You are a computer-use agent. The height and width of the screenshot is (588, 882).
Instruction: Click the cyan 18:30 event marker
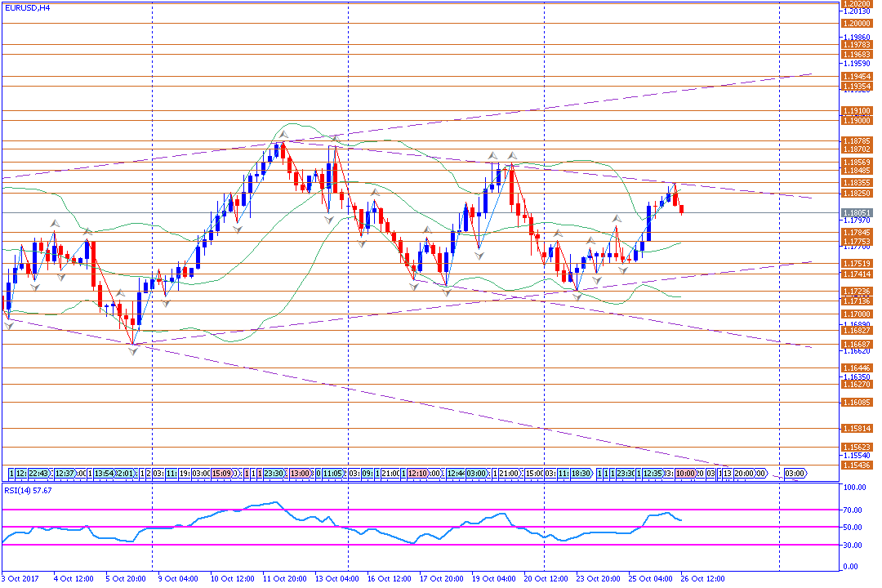pyautogui.click(x=580, y=473)
